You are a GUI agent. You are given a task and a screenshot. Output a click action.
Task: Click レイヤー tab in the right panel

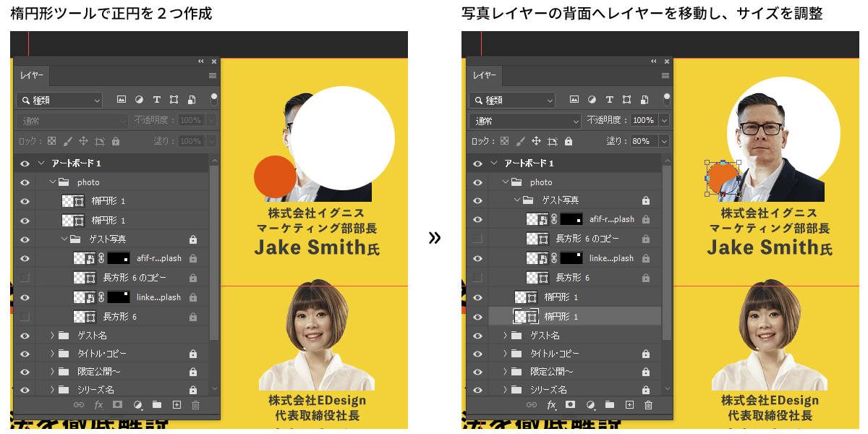point(483,75)
